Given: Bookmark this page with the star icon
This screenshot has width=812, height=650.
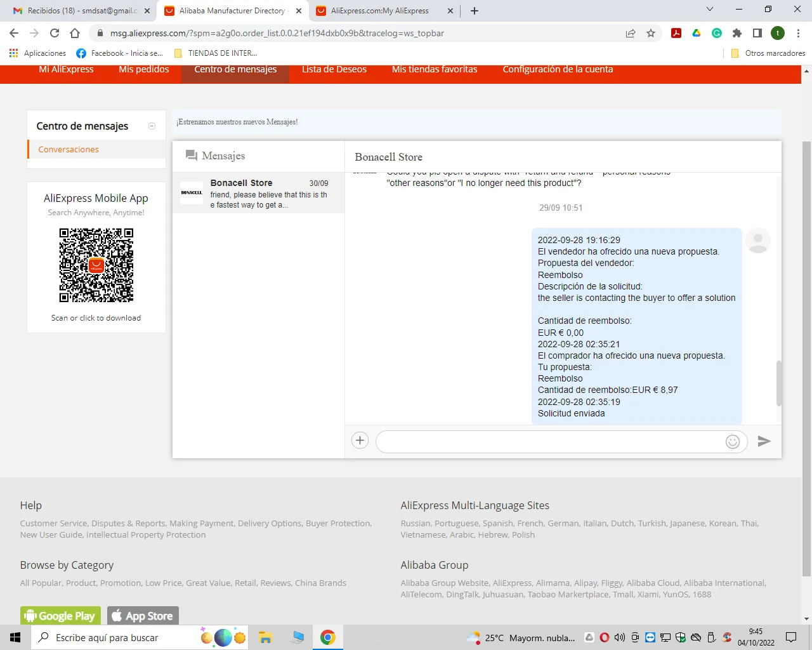Looking at the screenshot, I should [651, 33].
